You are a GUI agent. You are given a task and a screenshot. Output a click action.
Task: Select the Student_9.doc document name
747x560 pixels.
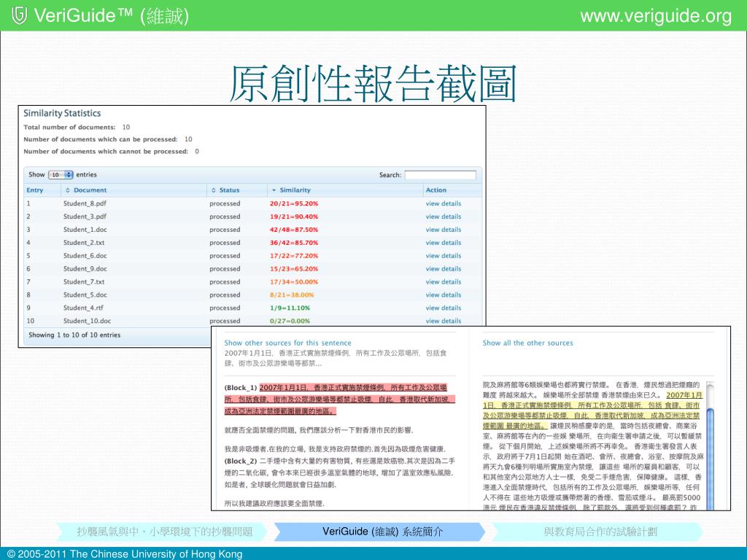[85, 268]
